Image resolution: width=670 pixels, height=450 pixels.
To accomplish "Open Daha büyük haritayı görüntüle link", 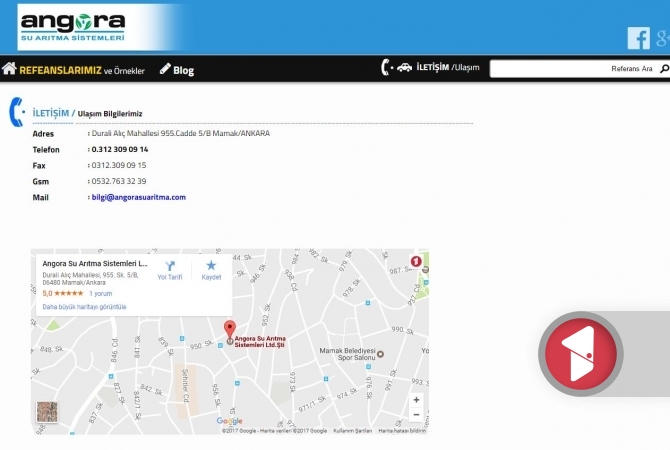I will click(x=84, y=307).
